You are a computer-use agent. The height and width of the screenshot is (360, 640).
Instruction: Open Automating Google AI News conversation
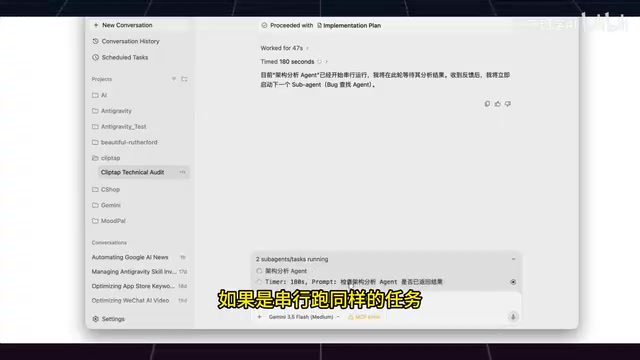tap(139, 257)
